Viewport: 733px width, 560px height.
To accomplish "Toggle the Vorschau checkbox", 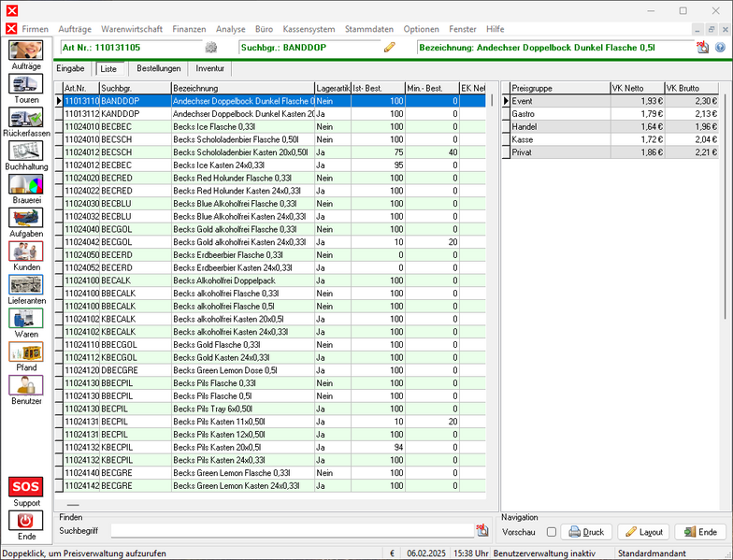I will 552,532.
